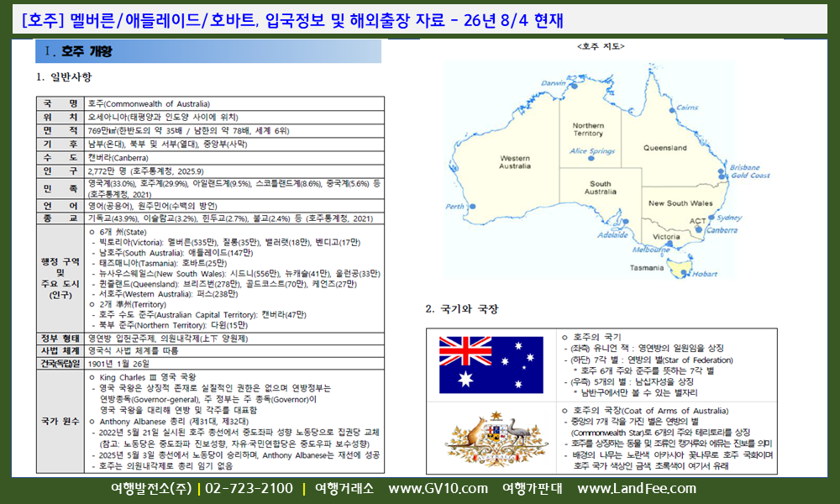This screenshot has width=840, height=504.
Task: Click the 인구 row header cell
Action: pos(60,171)
